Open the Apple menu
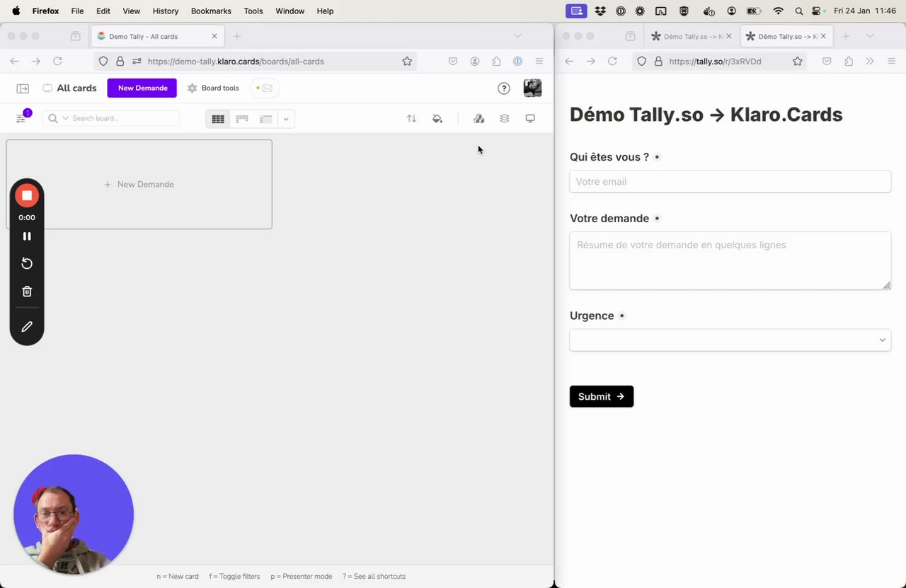This screenshot has width=906, height=588. [x=16, y=11]
